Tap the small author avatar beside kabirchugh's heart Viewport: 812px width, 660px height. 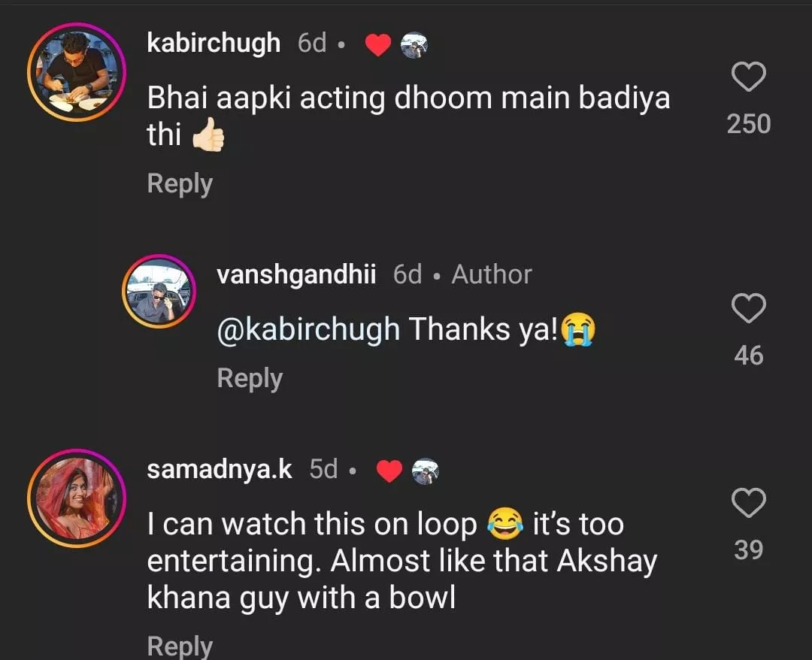click(414, 45)
